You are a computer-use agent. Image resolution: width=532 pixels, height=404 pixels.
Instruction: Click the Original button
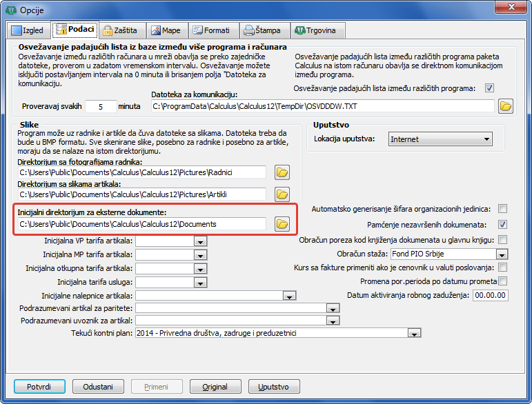pyautogui.click(x=215, y=386)
